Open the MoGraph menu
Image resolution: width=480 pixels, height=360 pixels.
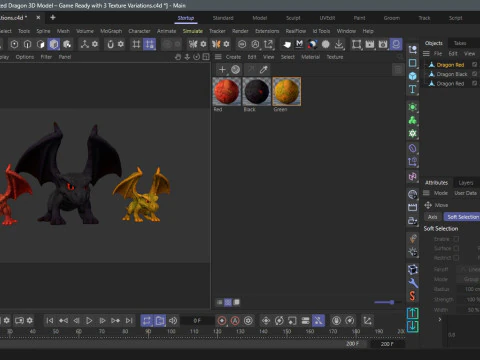[111, 31]
